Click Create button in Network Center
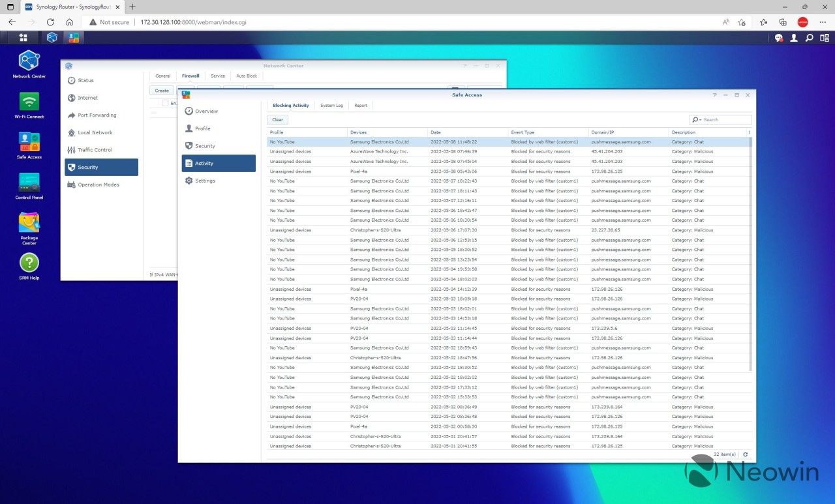Image resolution: width=835 pixels, height=504 pixels. point(162,91)
